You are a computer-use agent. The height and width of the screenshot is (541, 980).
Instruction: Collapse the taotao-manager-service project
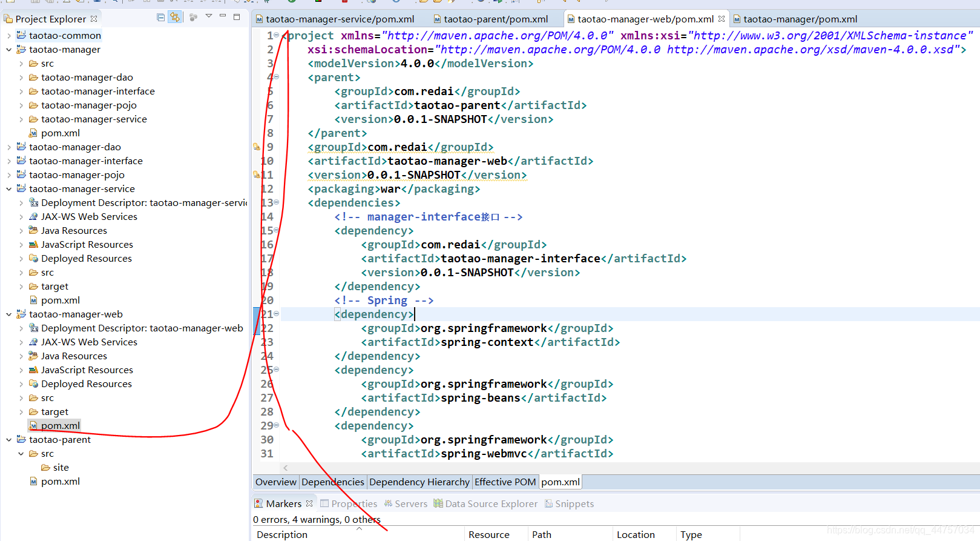(x=9, y=189)
